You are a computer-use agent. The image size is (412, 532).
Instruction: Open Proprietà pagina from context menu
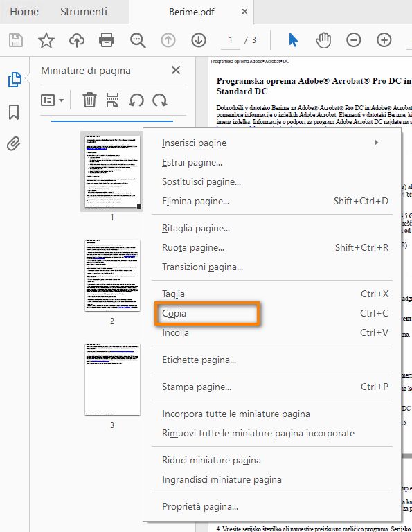coord(271,507)
